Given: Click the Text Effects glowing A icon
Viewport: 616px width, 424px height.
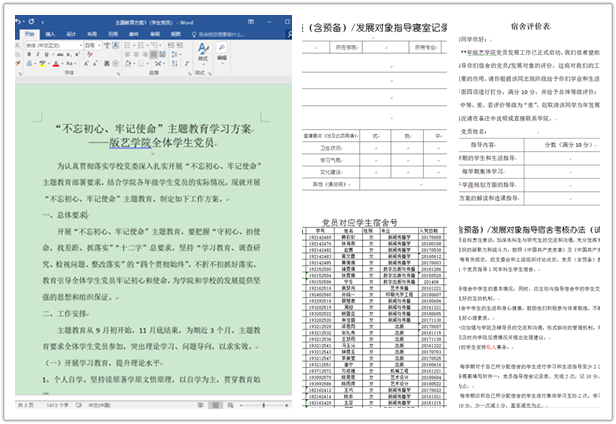Looking at the screenshot, I should (29, 63).
